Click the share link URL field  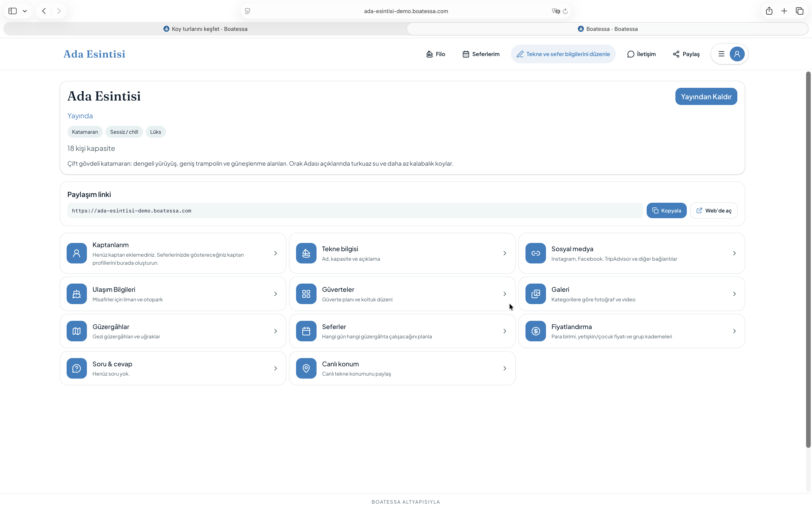click(x=355, y=211)
